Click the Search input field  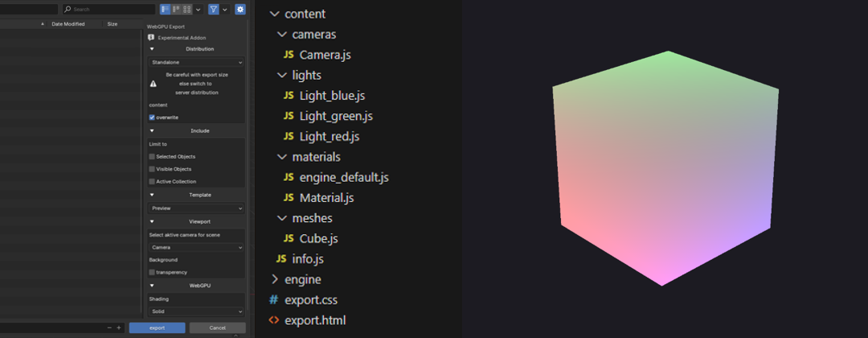coord(113,10)
